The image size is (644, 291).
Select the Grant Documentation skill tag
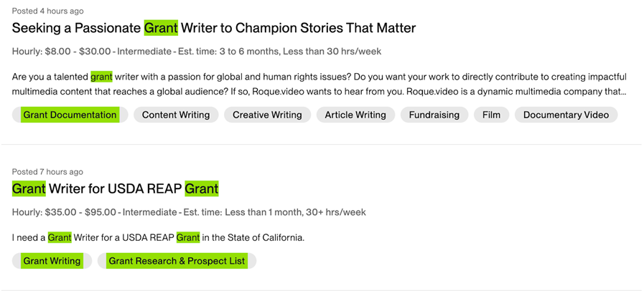coord(70,115)
